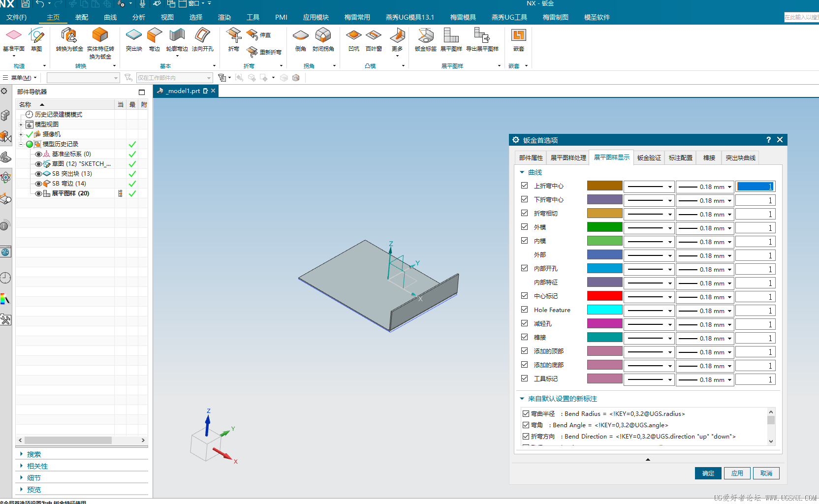Switch to the 展平图样处理 tab
819x504 pixels.
click(568, 157)
